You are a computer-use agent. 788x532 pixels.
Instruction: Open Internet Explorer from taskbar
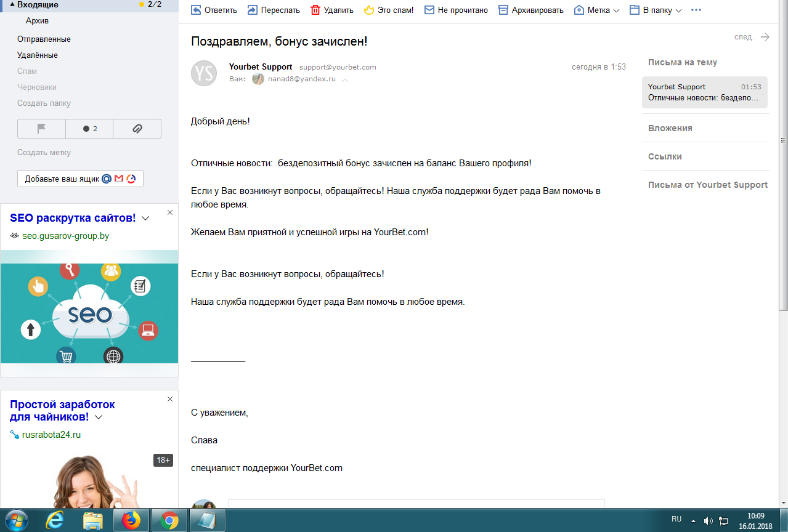(55, 520)
